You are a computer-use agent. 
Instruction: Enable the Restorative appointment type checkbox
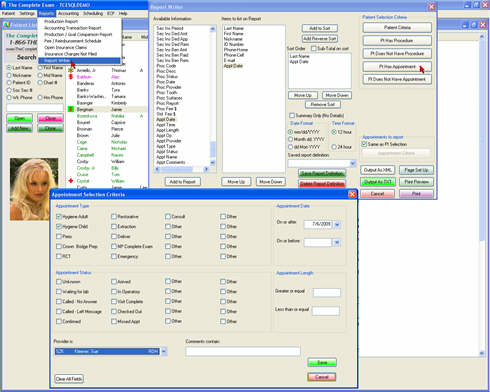[x=114, y=217]
